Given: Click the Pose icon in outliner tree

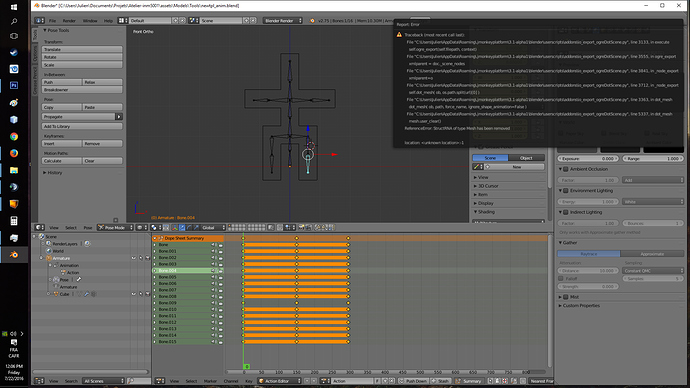Looking at the screenshot, I should point(56,279).
